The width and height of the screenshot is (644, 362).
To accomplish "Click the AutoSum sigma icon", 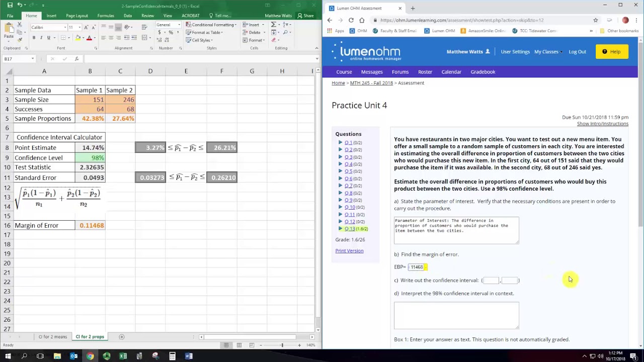I will (x=274, y=25).
